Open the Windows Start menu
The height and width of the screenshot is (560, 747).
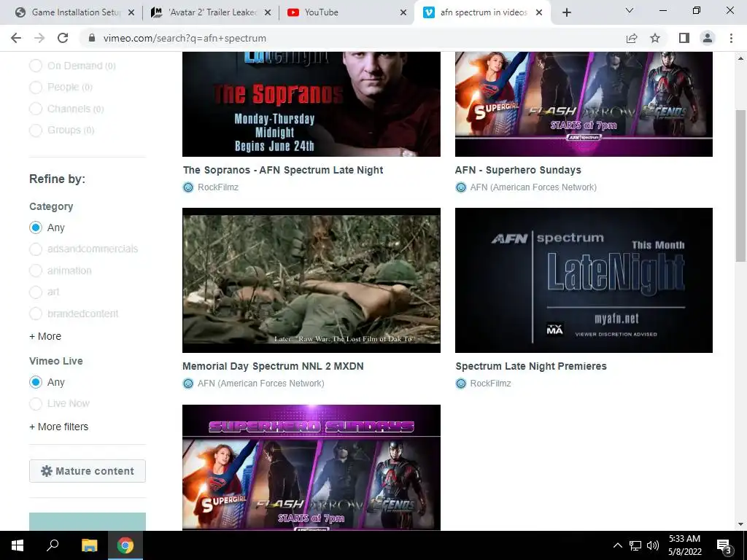(18, 545)
